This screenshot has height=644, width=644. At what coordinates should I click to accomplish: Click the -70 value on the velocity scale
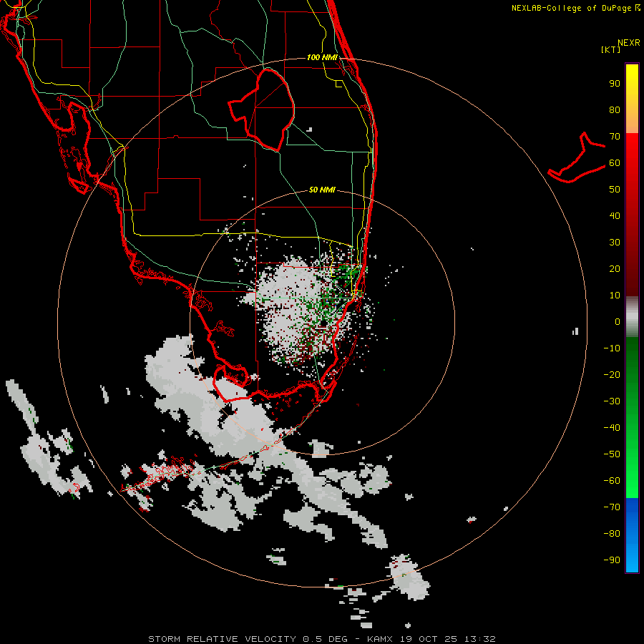point(612,507)
